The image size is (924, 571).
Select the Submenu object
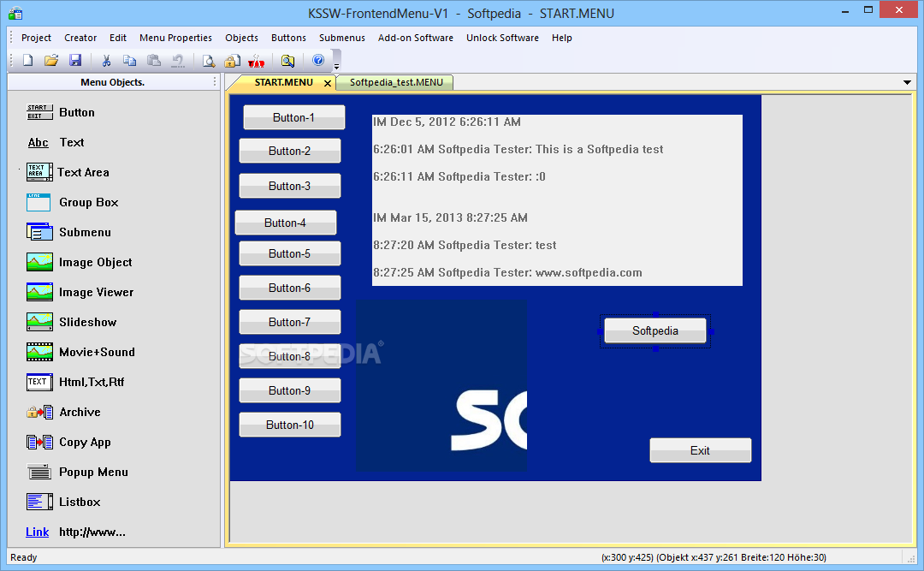(x=69, y=232)
